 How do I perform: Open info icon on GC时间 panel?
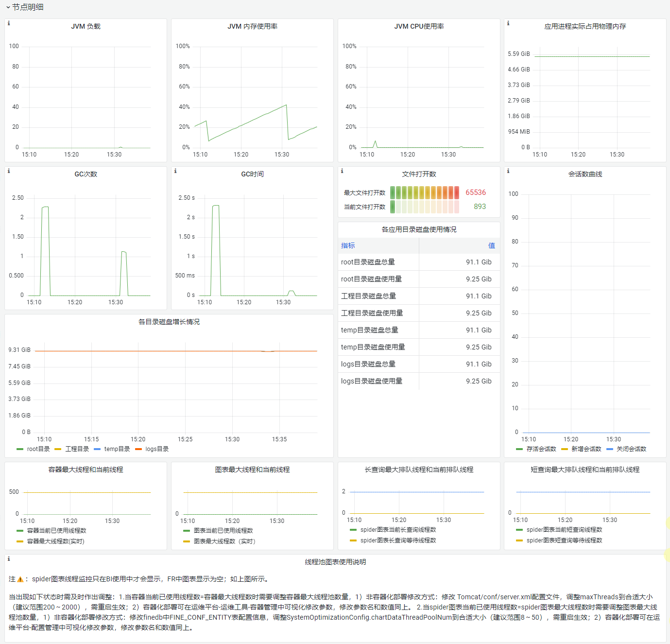click(x=175, y=171)
